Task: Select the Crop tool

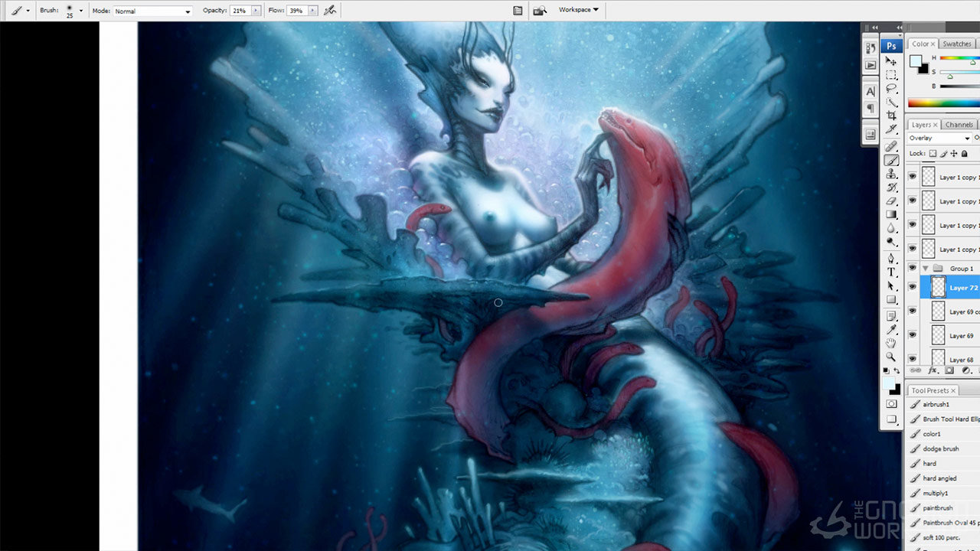Action: coord(891,116)
